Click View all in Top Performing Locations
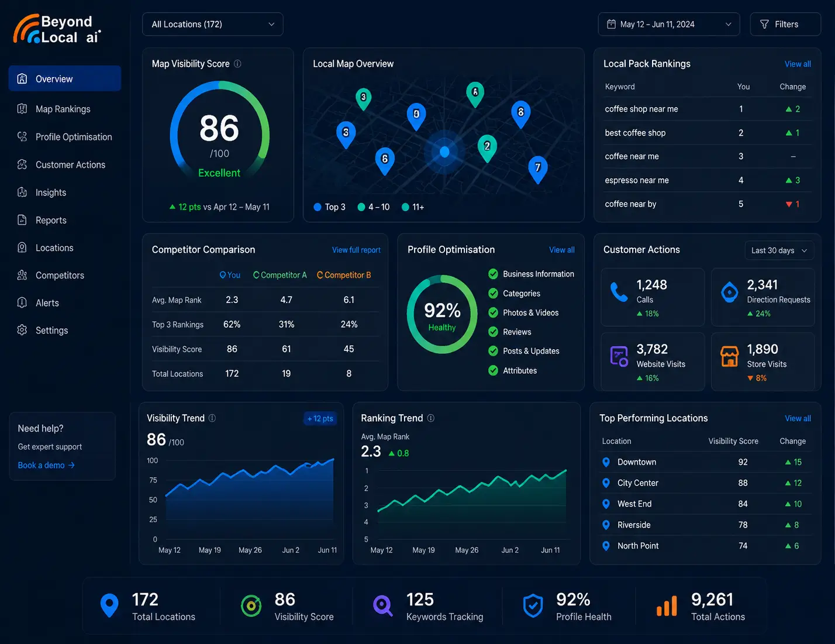 tap(798, 418)
